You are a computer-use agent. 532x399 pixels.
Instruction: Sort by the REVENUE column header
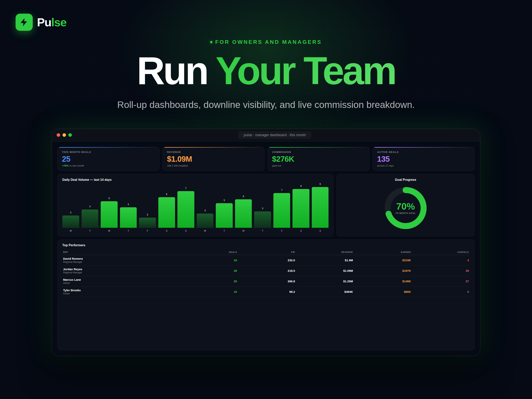click(x=347, y=252)
